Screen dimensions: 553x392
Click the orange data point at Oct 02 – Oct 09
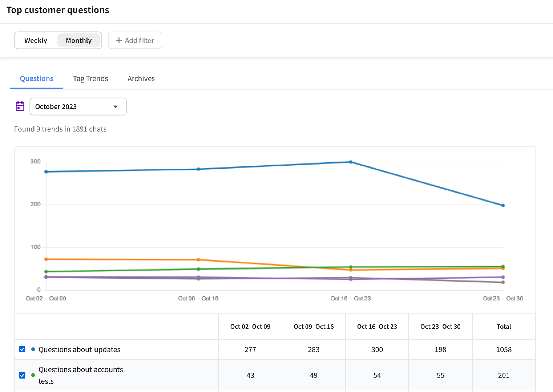click(x=46, y=259)
